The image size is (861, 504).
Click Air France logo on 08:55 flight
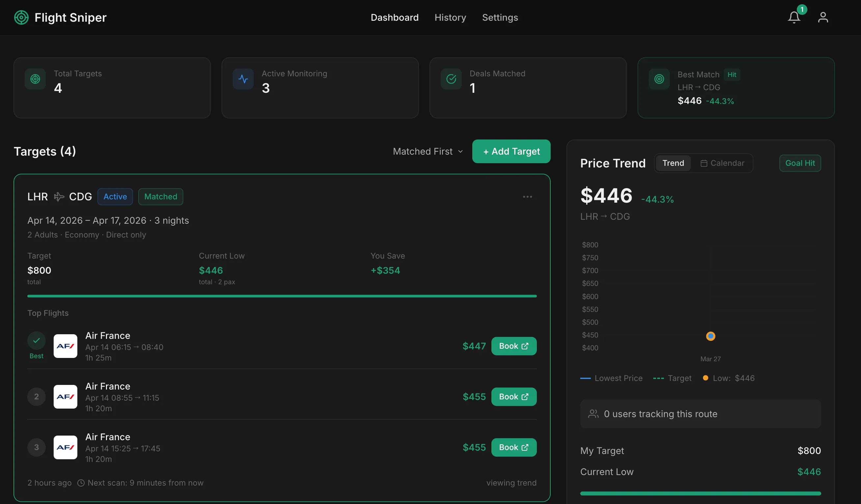click(65, 396)
